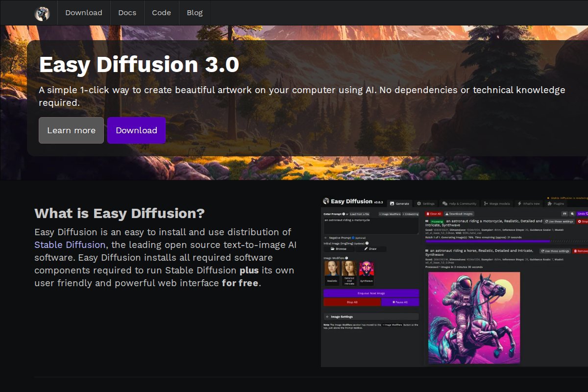Image resolution: width=588 pixels, height=392 pixels.
Task: Switch to the Settings tab with gear icon
Action: [x=426, y=203]
